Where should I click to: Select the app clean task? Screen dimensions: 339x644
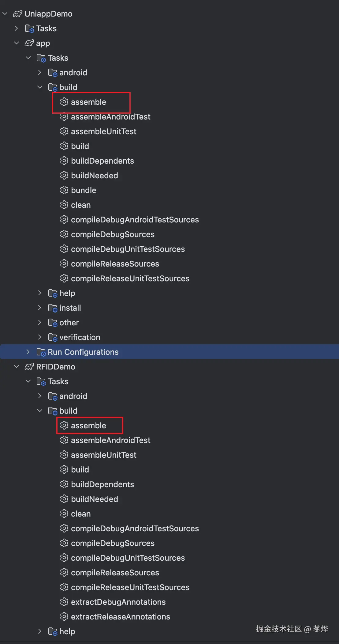(81, 205)
